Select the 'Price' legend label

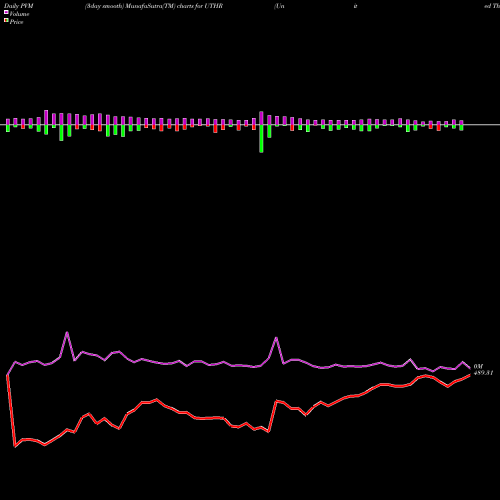click(x=16, y=22)
